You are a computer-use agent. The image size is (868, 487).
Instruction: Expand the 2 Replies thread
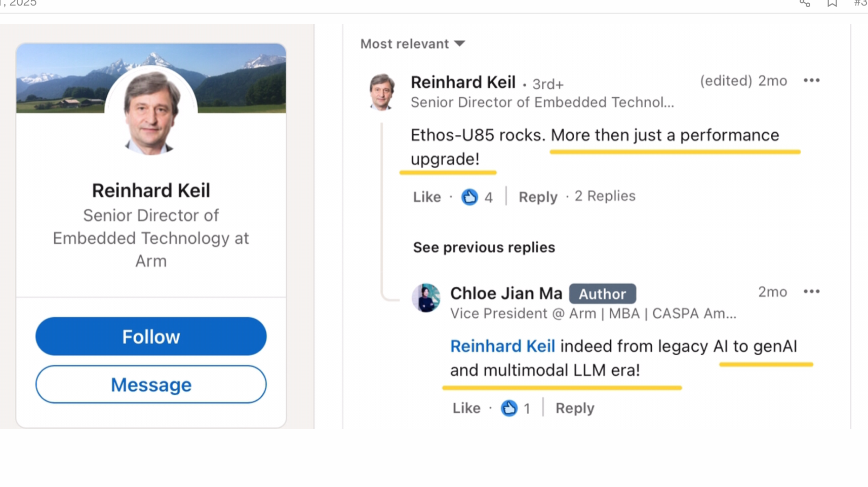click(605, 196)
